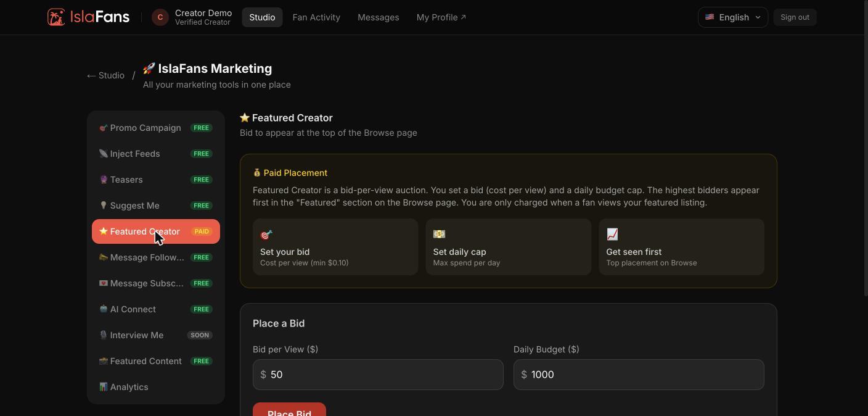The height and width of the screenshot is (416, 868).
Task: Click the chart icon on Get seen first card
Action: (612, 235)
